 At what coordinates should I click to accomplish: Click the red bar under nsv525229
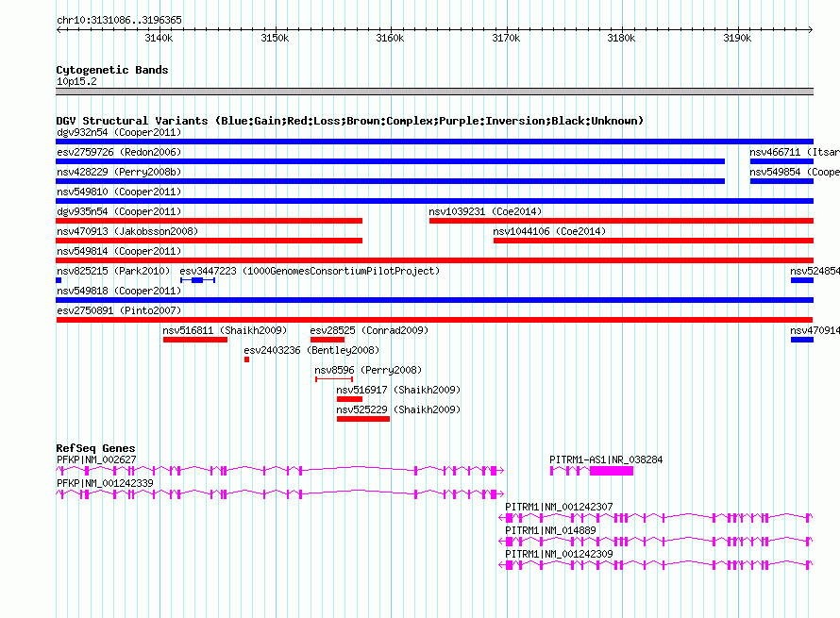coord(363,419)
